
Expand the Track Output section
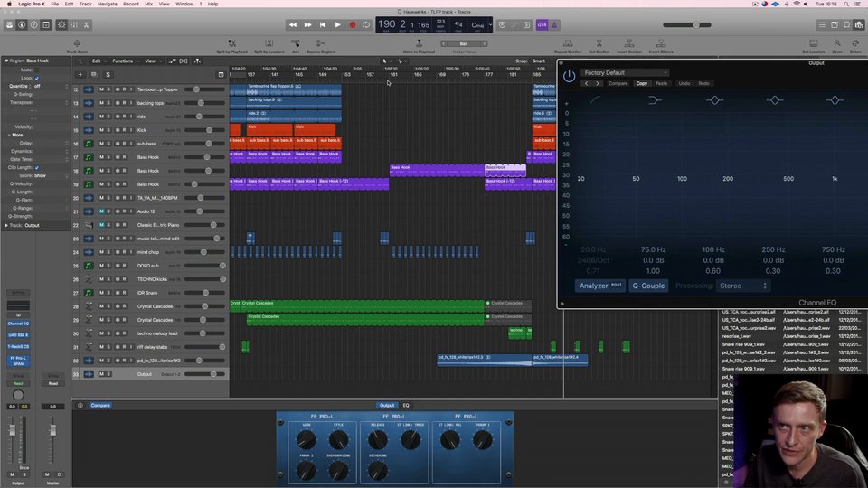pyautogui.click(x=6, y=225)
